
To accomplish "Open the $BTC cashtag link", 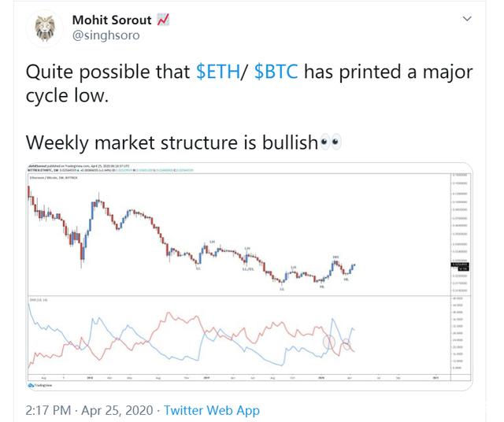I will coord(276,72).
